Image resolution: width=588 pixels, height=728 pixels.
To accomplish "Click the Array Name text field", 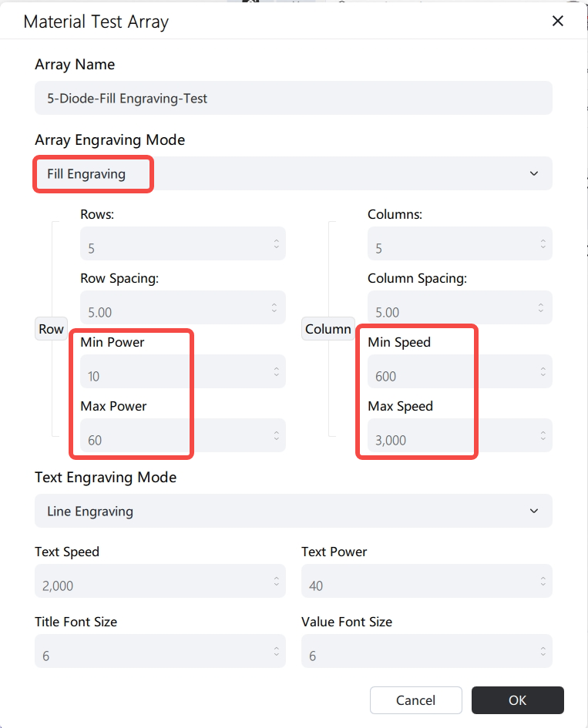I will [294, 98].
